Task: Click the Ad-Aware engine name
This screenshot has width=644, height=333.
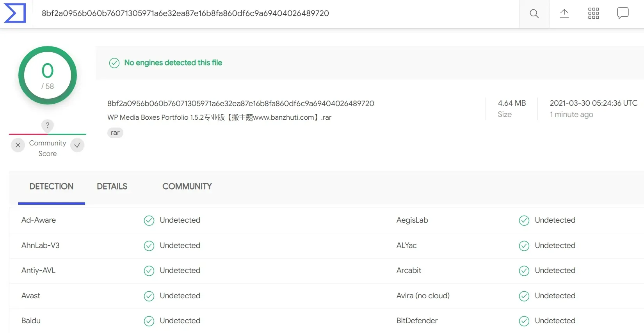Action: (x=39, y=220)
